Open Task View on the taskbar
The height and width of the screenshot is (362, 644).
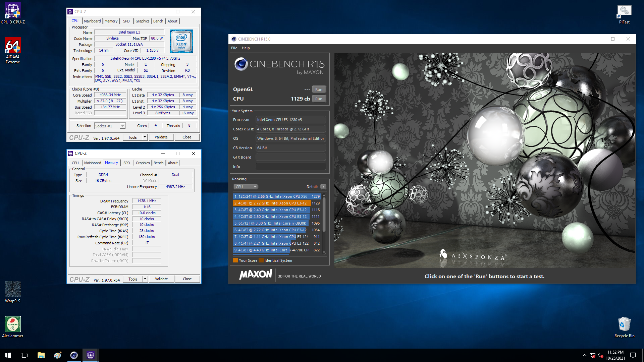click(24, 355)
